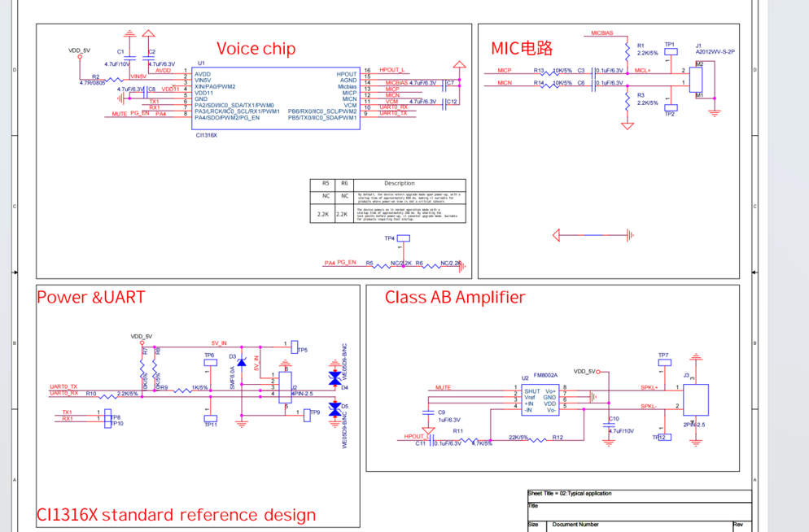Click the U1 CI1316X voice chip symbol
Image resolution: width=809 pixels, height=532 pixels.
coord(275,95)
